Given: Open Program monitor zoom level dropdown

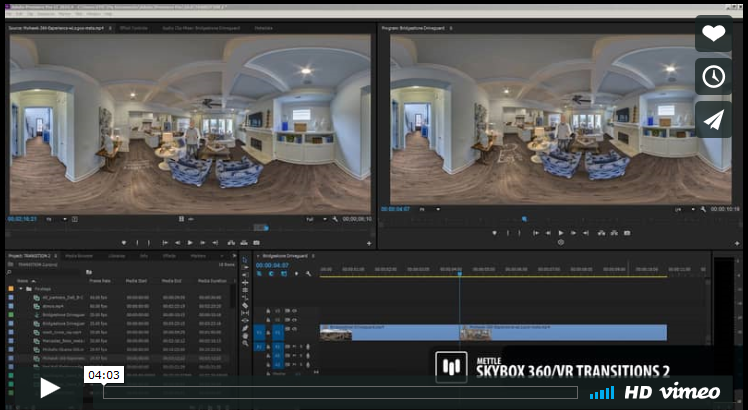Looking at the screenshot, I should pos(429,209).
